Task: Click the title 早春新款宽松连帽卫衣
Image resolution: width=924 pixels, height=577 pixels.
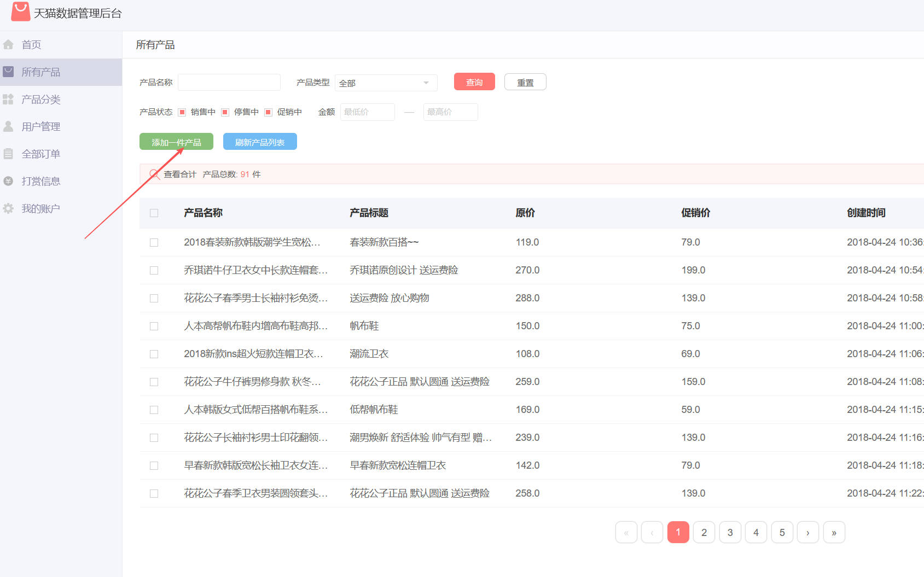Action: click(398, 465)
